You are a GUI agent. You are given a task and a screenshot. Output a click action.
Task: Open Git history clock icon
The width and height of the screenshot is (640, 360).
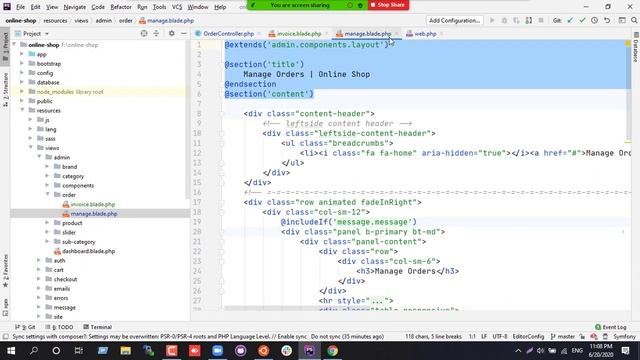594,20
